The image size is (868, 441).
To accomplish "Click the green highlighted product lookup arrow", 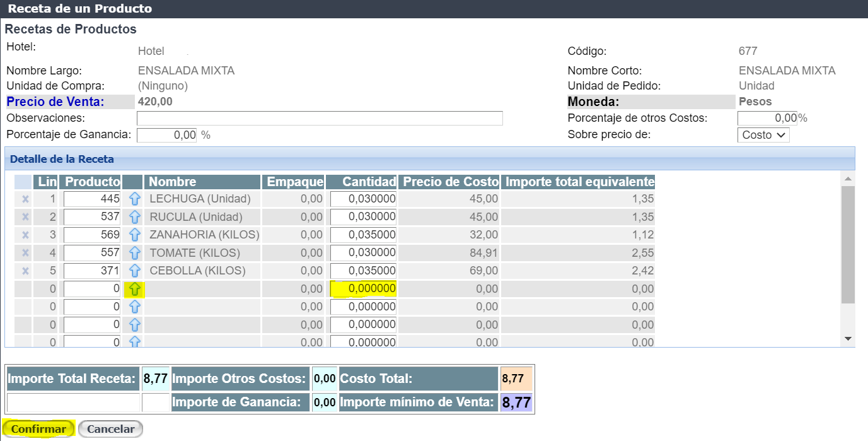I will coord(134,290).
